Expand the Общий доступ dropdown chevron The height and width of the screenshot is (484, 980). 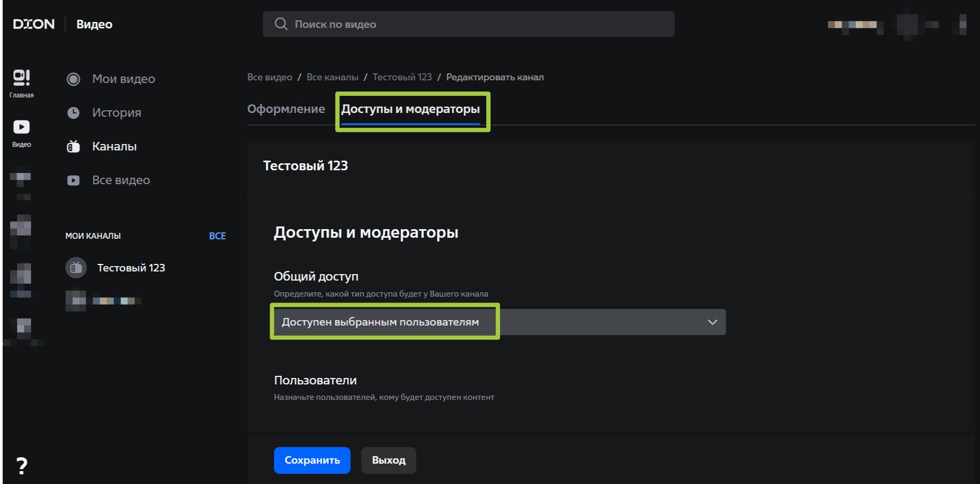click(712, 322)
